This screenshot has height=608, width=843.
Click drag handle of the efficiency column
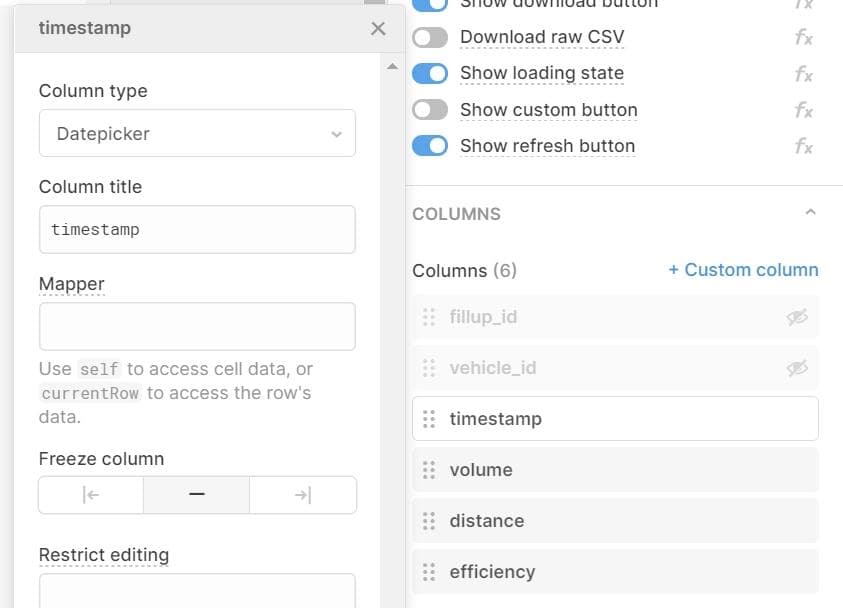[429, 572]
